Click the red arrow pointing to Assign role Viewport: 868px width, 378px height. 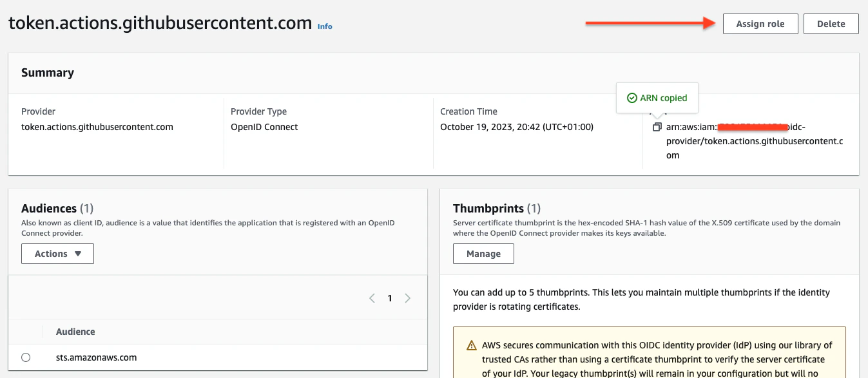(x=651, y=24)
